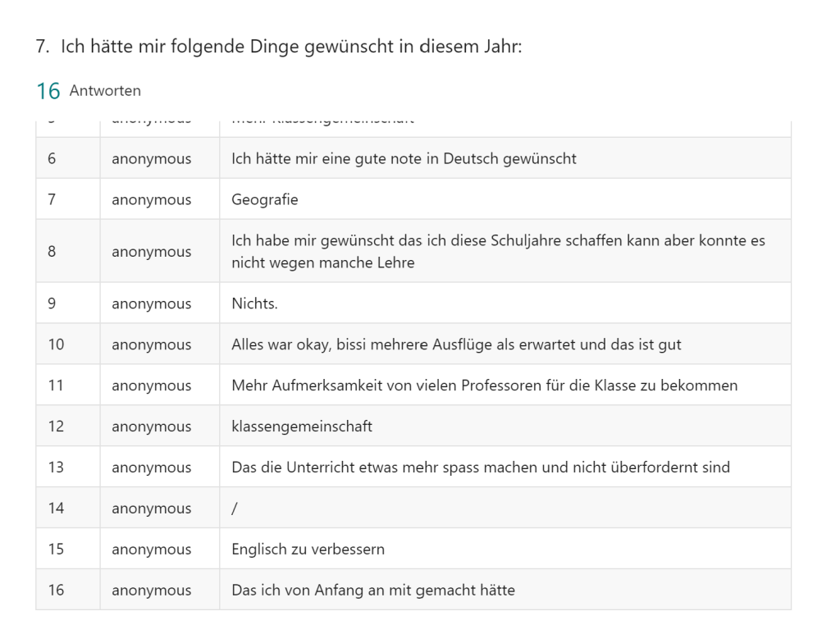The width and height of the screenshot is (840, 634).
Task: Click 'anonymous' in the row 13 entry
Action: pos(152,468)
